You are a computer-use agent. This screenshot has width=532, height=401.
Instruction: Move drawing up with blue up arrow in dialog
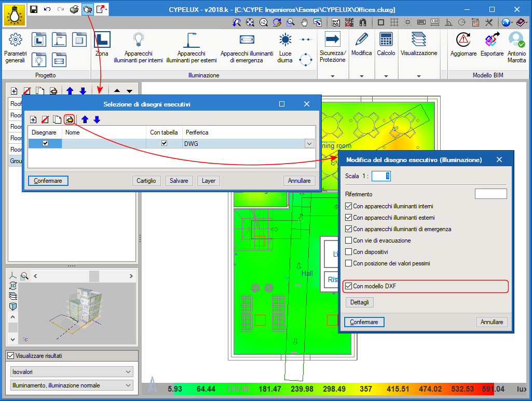pyautogui.click(x=85, y=119)
